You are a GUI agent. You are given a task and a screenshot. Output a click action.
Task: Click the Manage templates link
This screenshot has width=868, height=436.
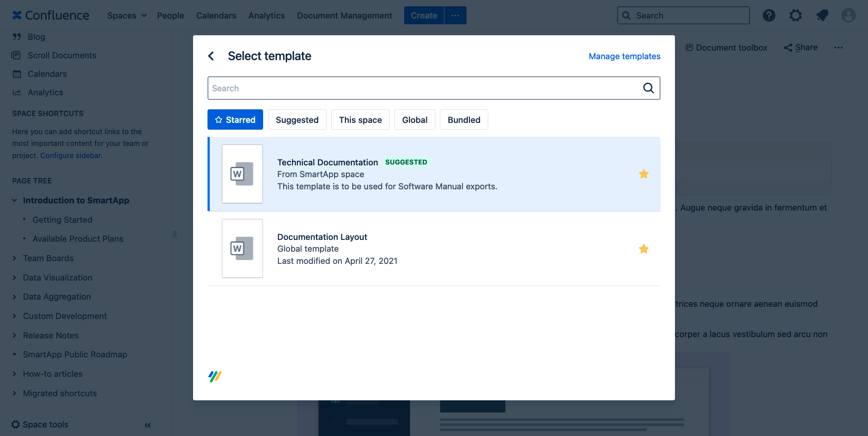click(x=624, y=56)
